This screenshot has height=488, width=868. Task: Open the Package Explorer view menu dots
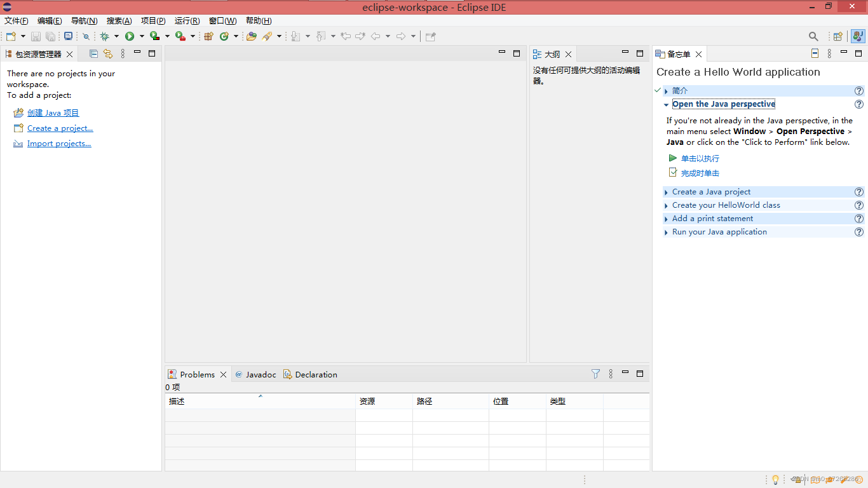123,54
